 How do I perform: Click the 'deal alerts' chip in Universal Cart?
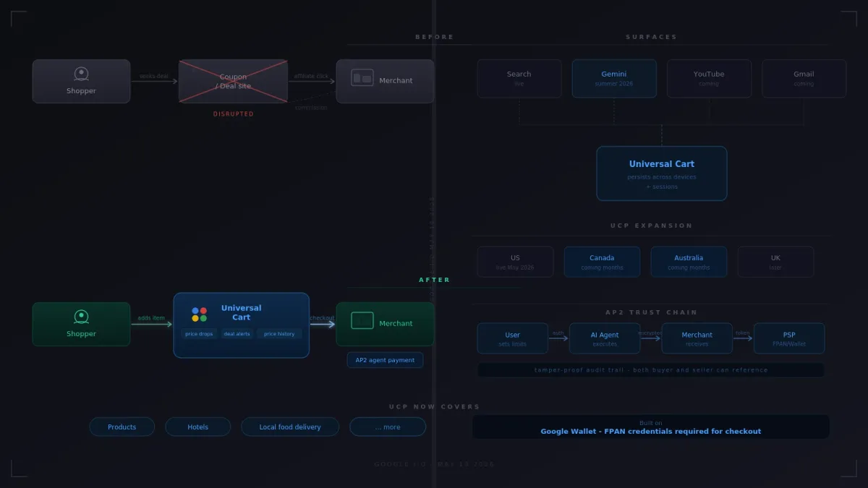[237, 334]
